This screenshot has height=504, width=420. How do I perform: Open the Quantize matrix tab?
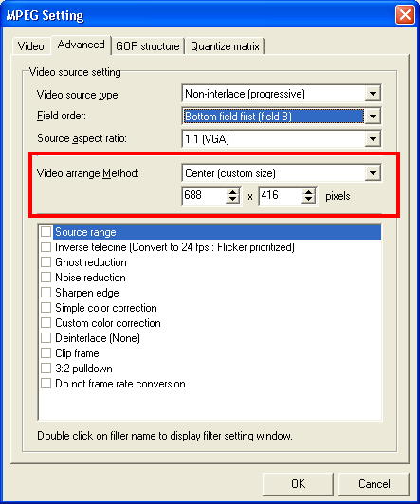click(225, 46)
